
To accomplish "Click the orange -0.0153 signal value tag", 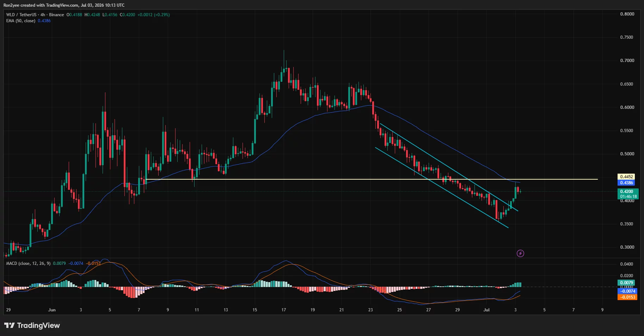I will (x=627, y=297).
